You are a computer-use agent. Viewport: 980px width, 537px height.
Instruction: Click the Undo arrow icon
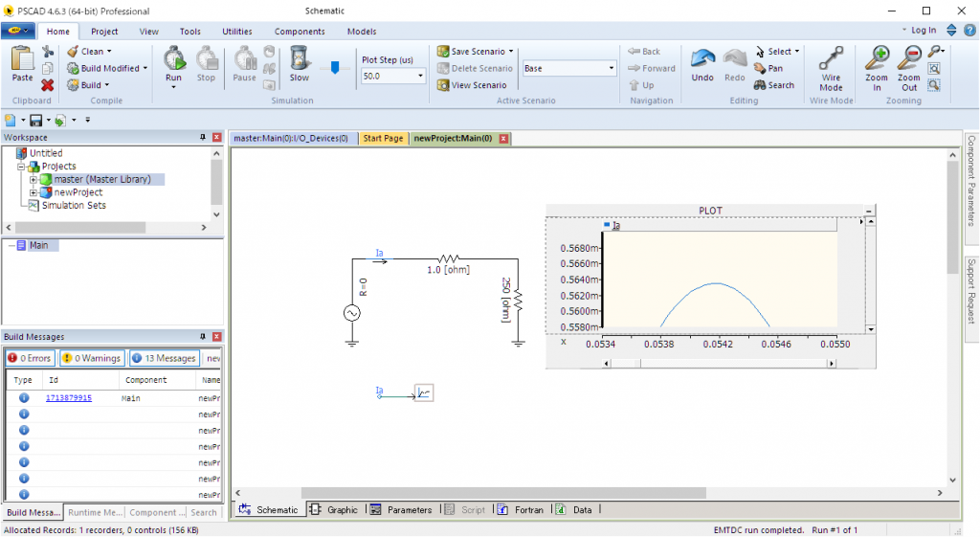coord(702,59)
